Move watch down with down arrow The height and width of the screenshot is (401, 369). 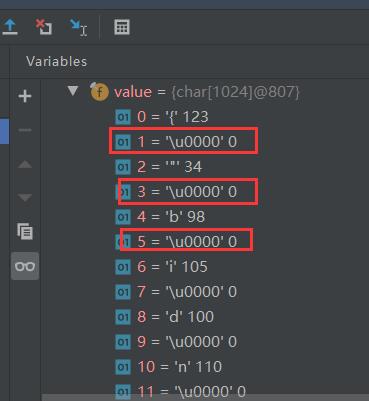click(25, 198)
